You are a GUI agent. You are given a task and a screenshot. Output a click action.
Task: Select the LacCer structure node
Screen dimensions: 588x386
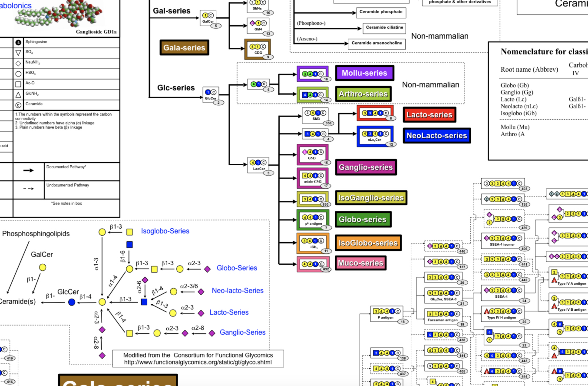[258, 165]
